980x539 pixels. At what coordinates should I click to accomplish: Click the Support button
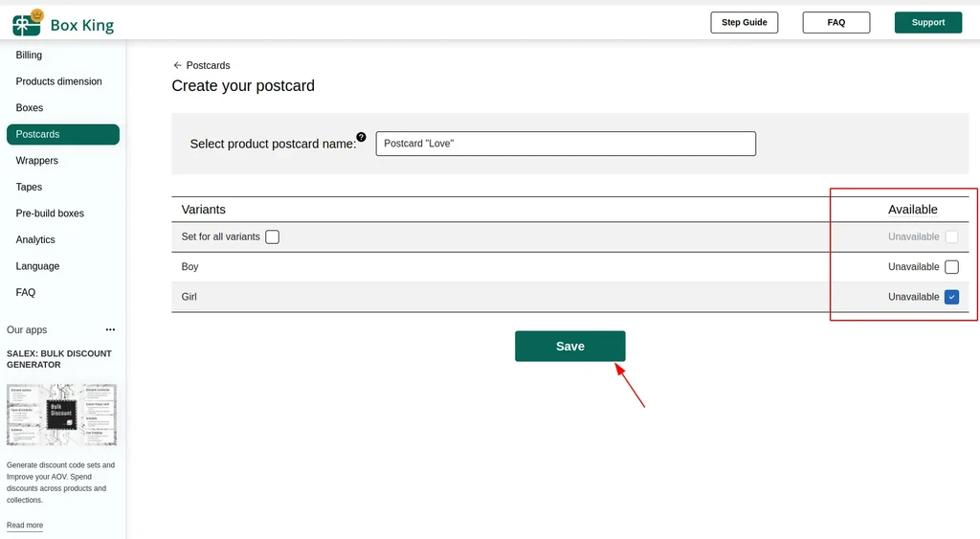(928, 23)
